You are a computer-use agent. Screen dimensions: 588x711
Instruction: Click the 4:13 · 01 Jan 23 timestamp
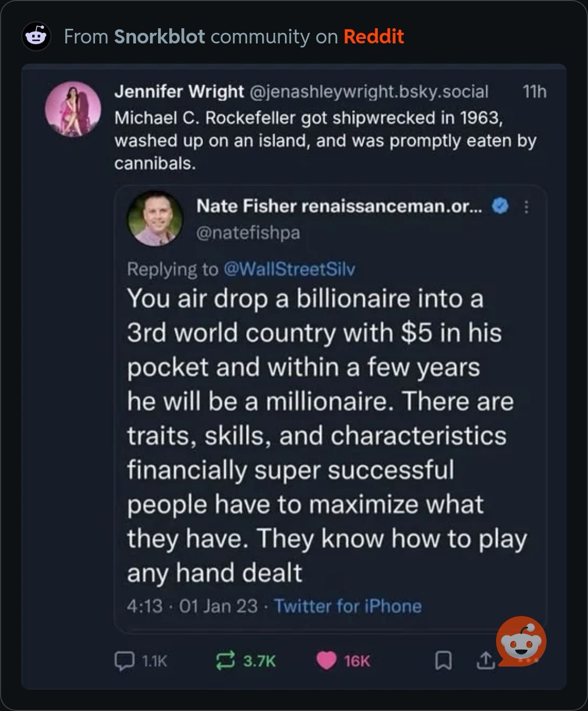click(192, 606)
